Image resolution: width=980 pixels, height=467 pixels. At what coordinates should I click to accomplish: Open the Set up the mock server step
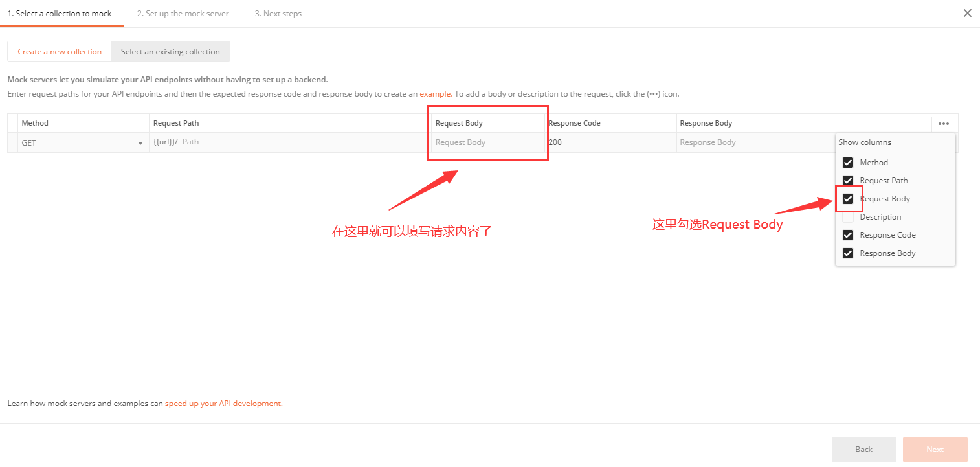[x=183, y=13]
